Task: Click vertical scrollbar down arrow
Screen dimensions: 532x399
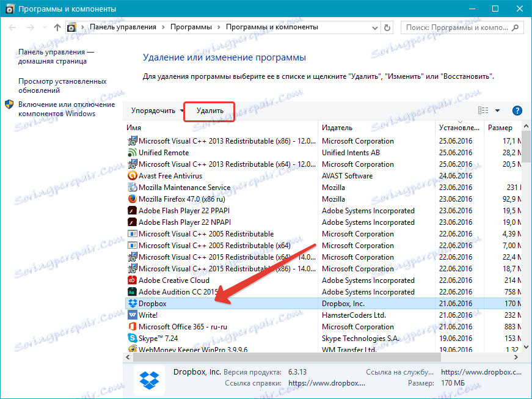Action: pos(527,347)
